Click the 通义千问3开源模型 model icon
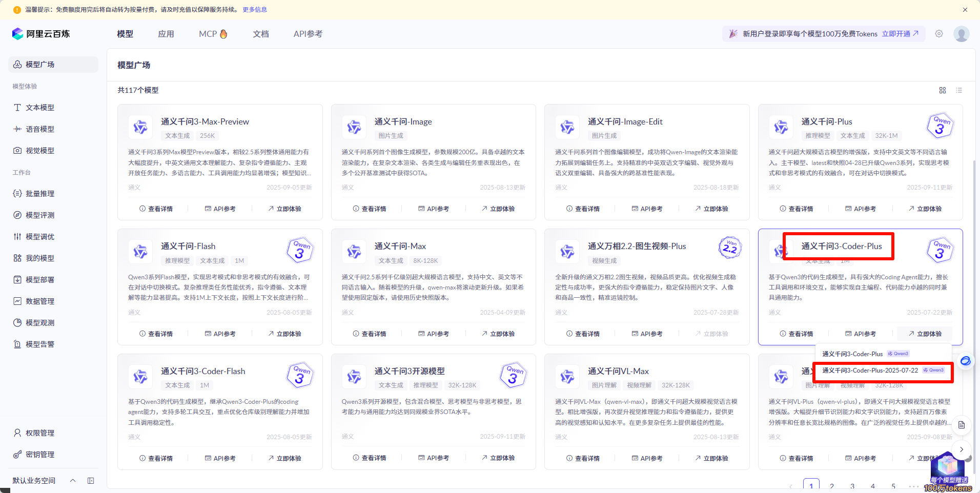The height and width of the screenshot is (493, 980). [354, 377]
